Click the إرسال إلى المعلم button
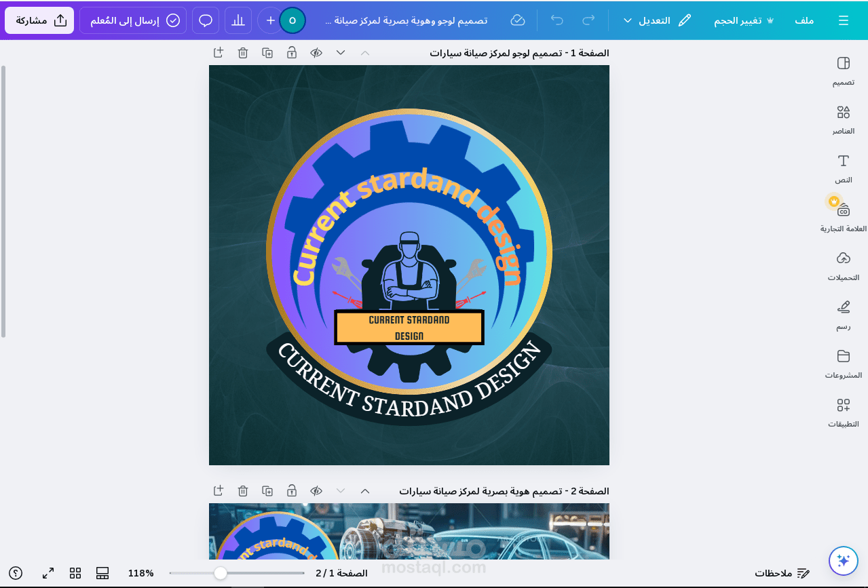This screenshot has height=588, width=868. (134, 20)
